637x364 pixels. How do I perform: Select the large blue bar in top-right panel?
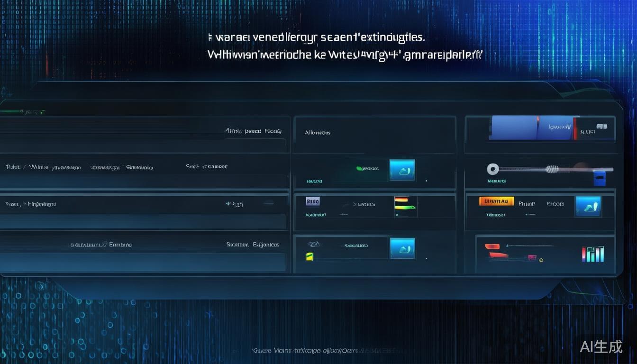pos(532,128)
